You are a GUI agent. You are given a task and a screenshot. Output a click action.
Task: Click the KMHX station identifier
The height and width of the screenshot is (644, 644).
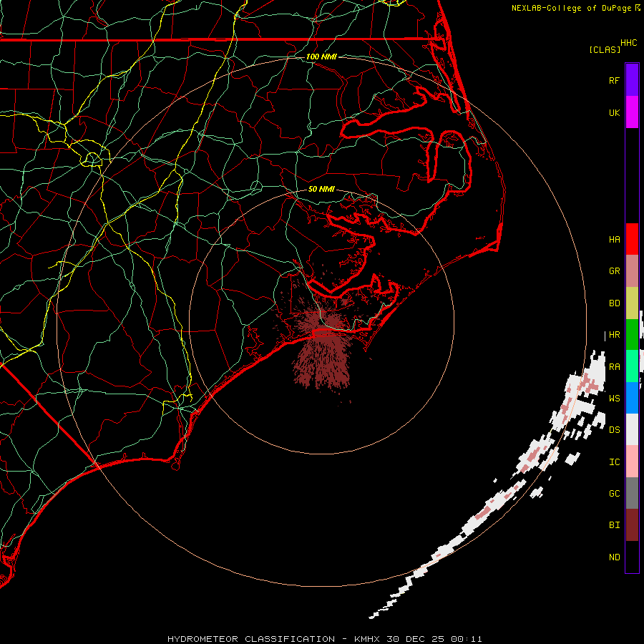click(367, 639)
